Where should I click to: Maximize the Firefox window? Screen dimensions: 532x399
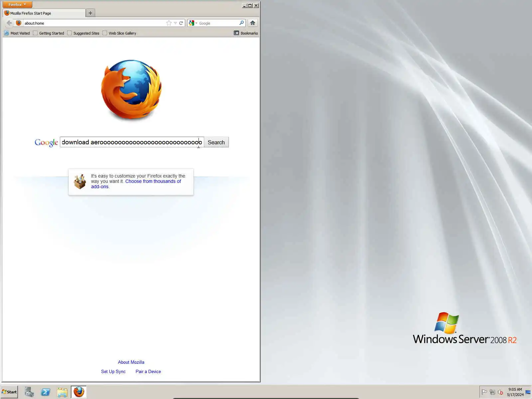click(x=250, y=5)
